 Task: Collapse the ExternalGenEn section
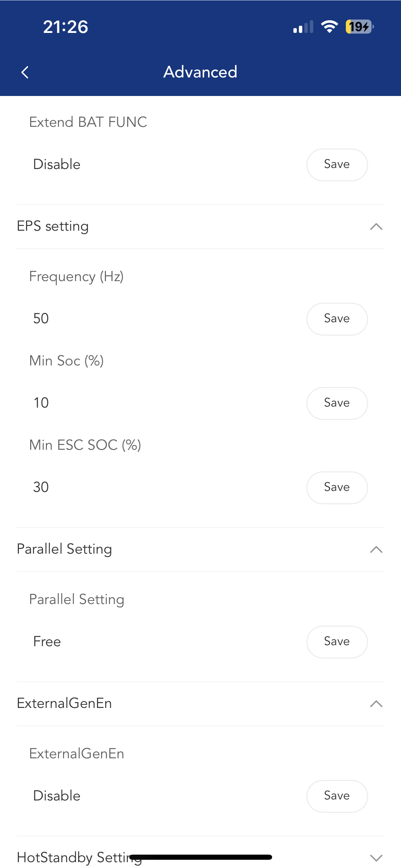click(376, 704)
